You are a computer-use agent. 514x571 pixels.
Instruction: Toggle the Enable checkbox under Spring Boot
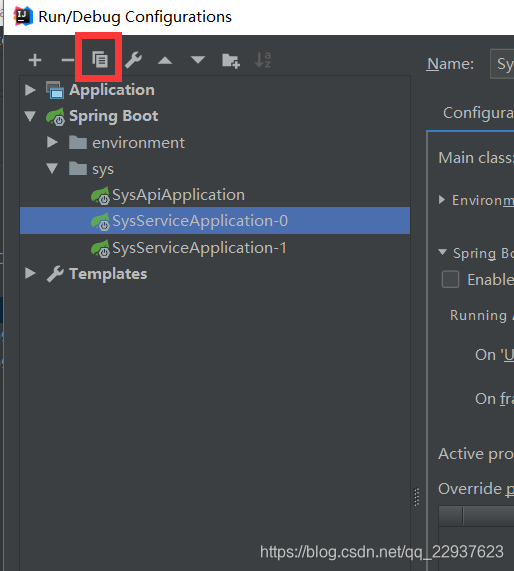[450, 280]
